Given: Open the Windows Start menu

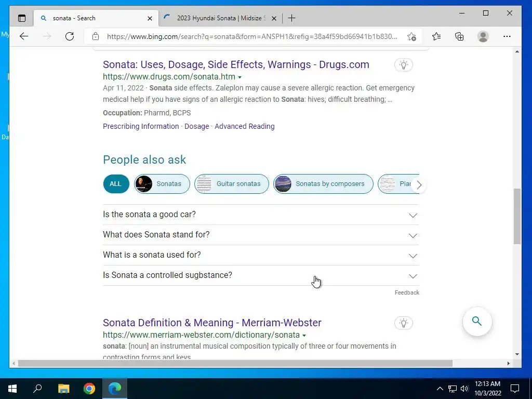Looking at the screenshot, I should pyautogui.click(x=12, y=389).
